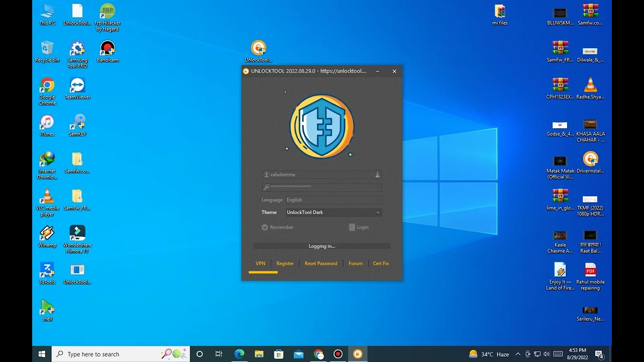The width and height of the screenshot is (644, 362).
Task: Click the rahulverma username field
Action: pos(322,174)
